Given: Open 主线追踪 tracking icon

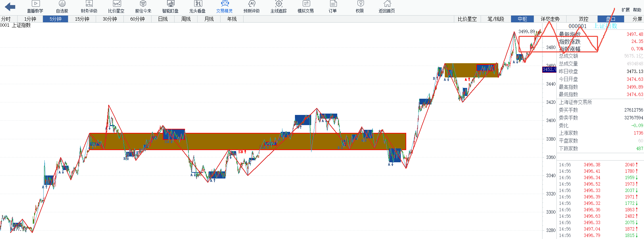Looking at the screenshot, I should tap(278, 4).
